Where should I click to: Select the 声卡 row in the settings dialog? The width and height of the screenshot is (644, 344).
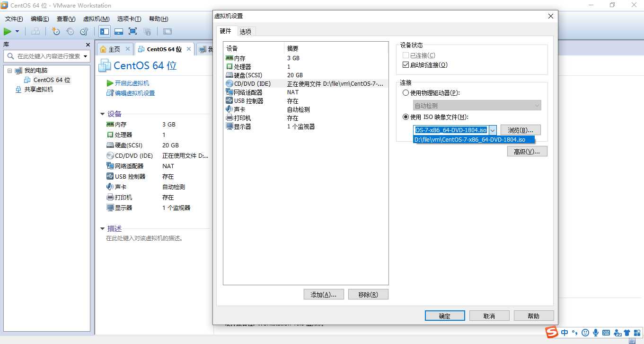(306, 109)
